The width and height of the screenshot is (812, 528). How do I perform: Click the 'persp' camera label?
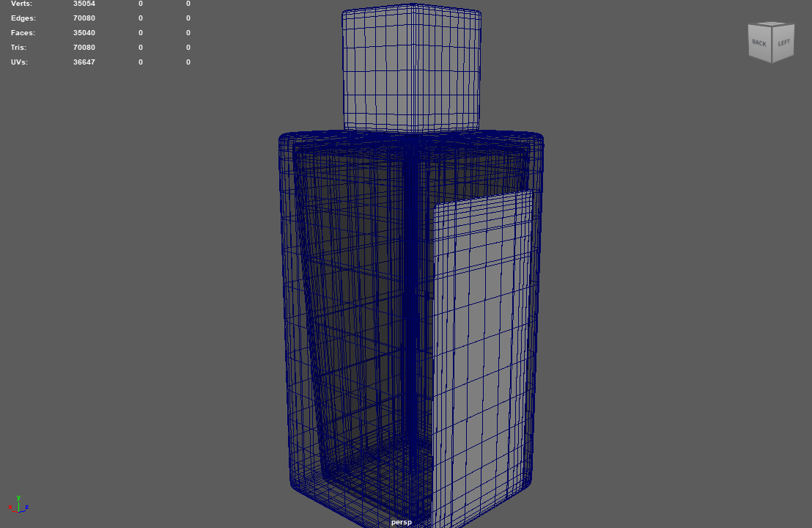tap(402, 522)
